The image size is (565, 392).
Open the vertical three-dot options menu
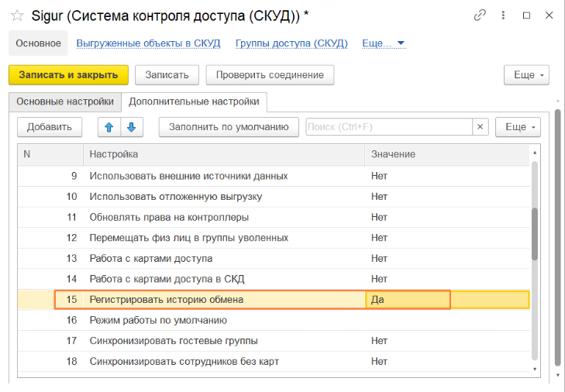coord(504,15)
